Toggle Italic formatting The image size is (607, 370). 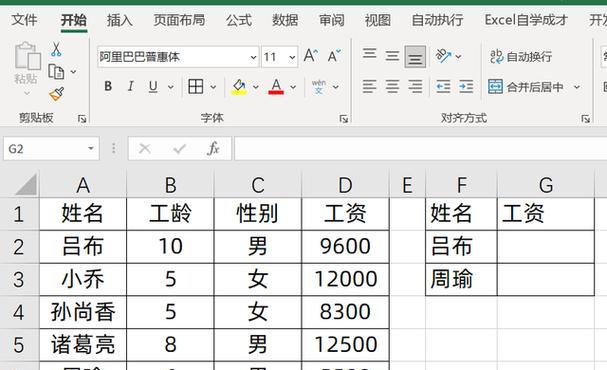click(x=131, y=87)
